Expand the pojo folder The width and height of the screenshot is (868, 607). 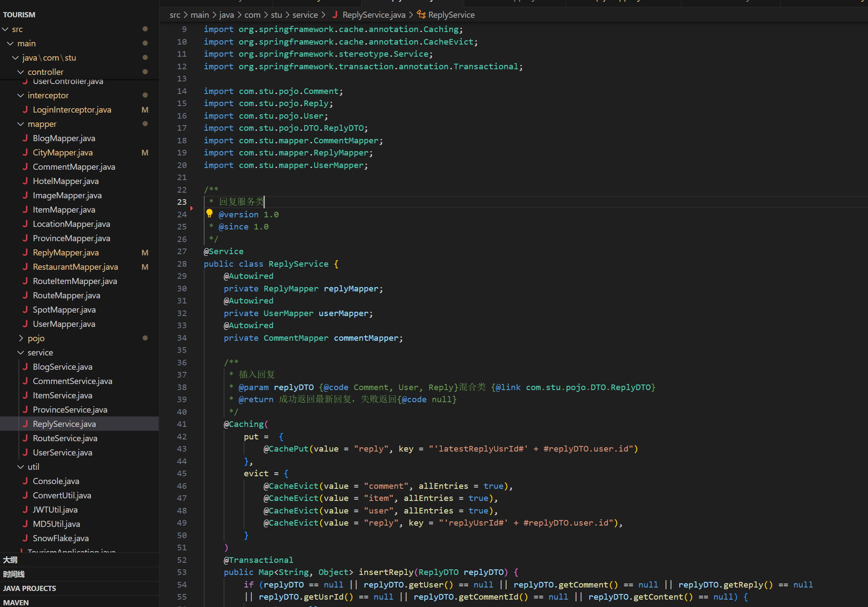click(20, 338)
